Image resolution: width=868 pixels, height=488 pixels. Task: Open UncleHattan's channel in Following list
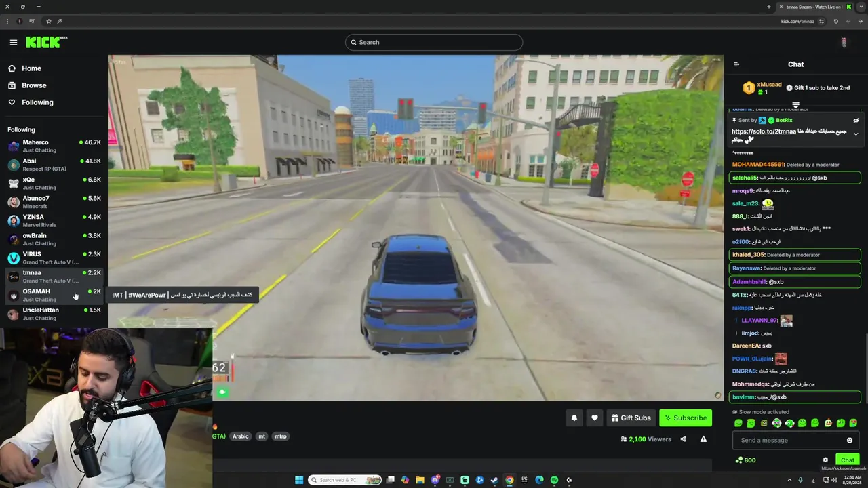54,314
